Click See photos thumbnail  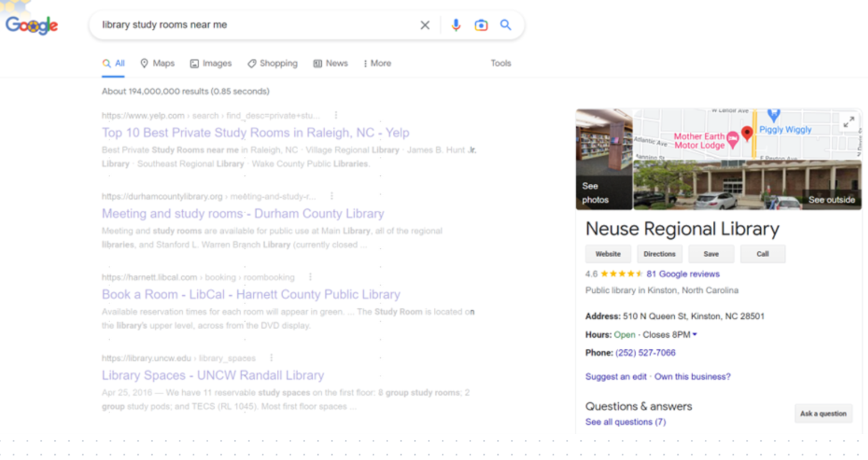point(604,159)
